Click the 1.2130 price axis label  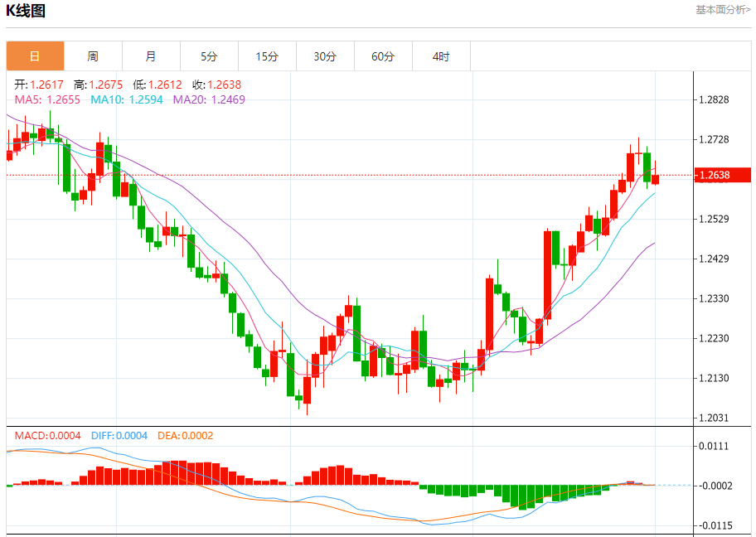[714, 379]
